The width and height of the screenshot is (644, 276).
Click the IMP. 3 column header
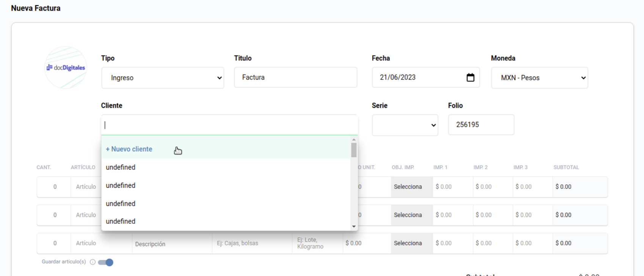(x=520, y=167)
